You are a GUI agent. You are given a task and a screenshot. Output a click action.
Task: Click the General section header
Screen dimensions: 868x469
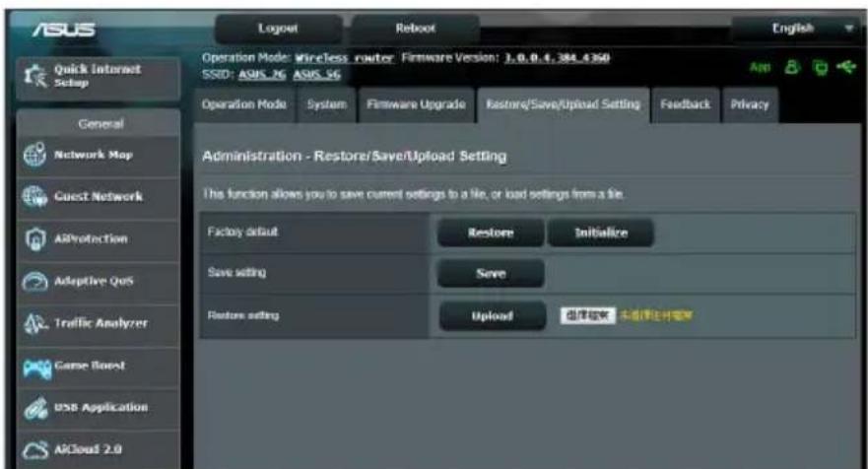[x=99, y=123]
